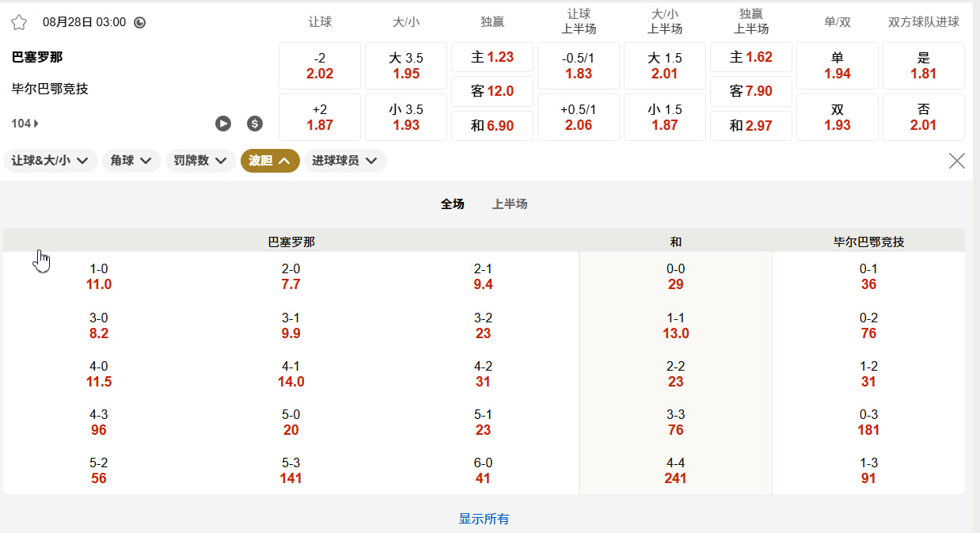This screenshot has width=980, height=533.
Task: Pick correct score 5-1 at 23
Action: [x=484, y=422]
